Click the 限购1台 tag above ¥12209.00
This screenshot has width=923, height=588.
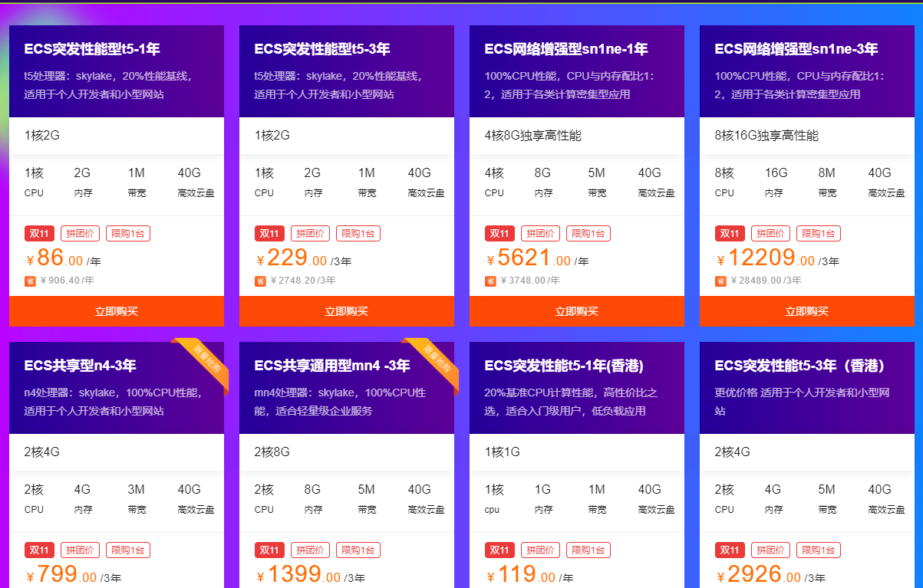[819, 234]
